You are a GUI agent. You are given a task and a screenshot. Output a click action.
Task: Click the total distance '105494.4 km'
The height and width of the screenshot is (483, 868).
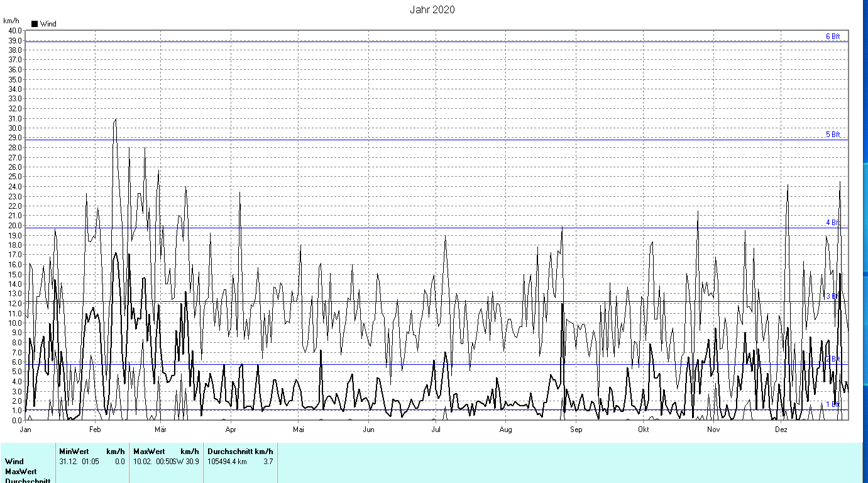point(228,462)
